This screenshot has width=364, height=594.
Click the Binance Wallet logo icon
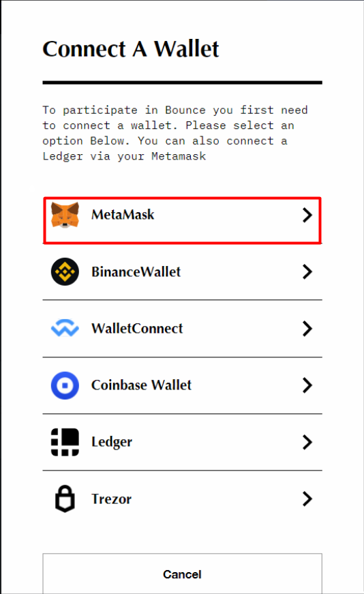[x=65, y=271]
